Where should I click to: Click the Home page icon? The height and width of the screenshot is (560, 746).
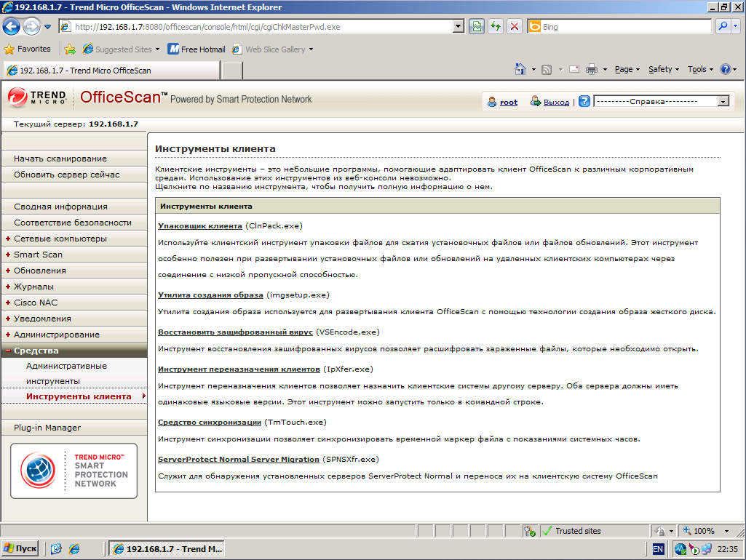tap(520, 69)
